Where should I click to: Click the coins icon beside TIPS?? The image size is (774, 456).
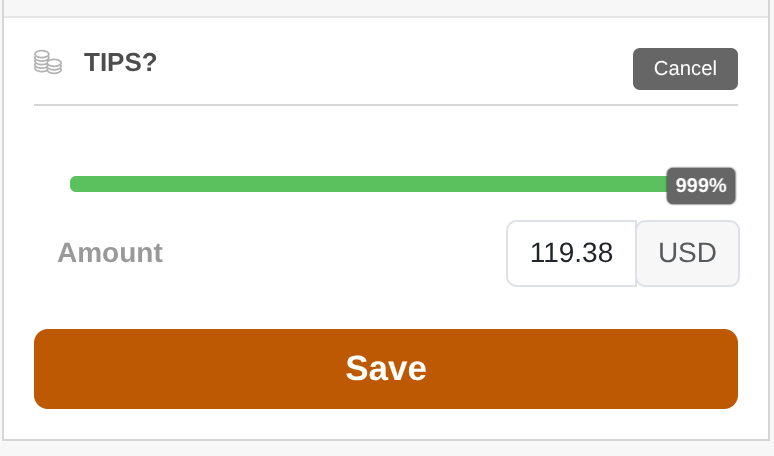pos(47,62)
